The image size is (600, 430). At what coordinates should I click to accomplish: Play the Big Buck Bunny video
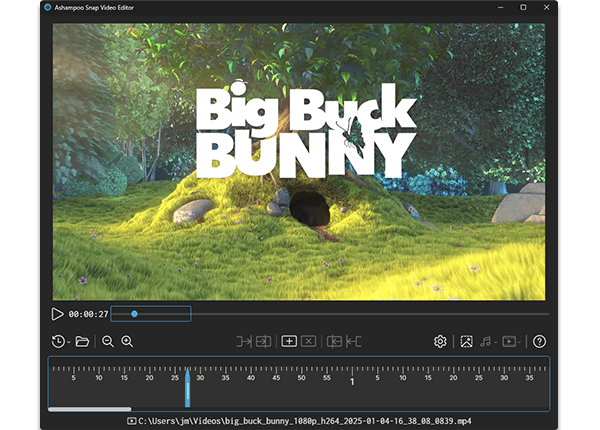[x=57, y=314]
